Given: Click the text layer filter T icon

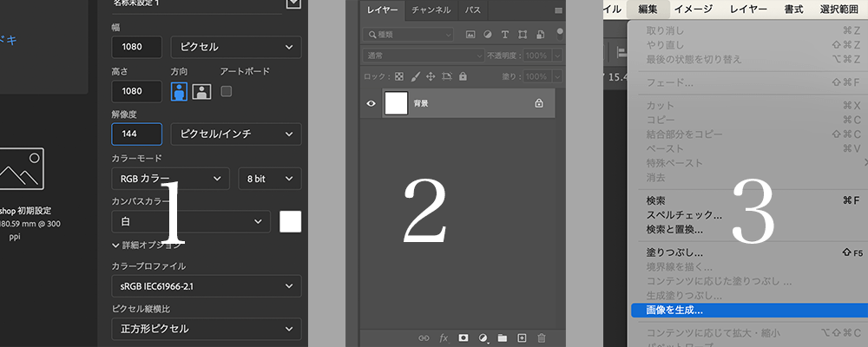Looking at the screenshot, I should click(x=522, y=35).
